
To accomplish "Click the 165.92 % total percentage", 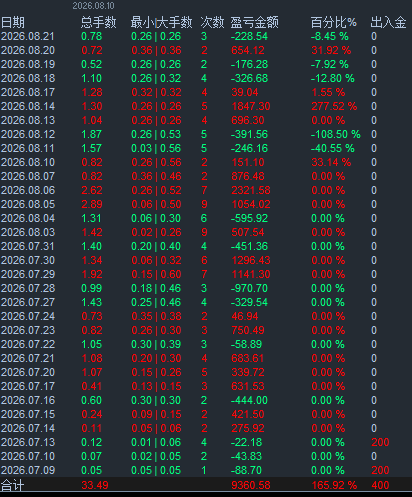I will click(334, 485).
